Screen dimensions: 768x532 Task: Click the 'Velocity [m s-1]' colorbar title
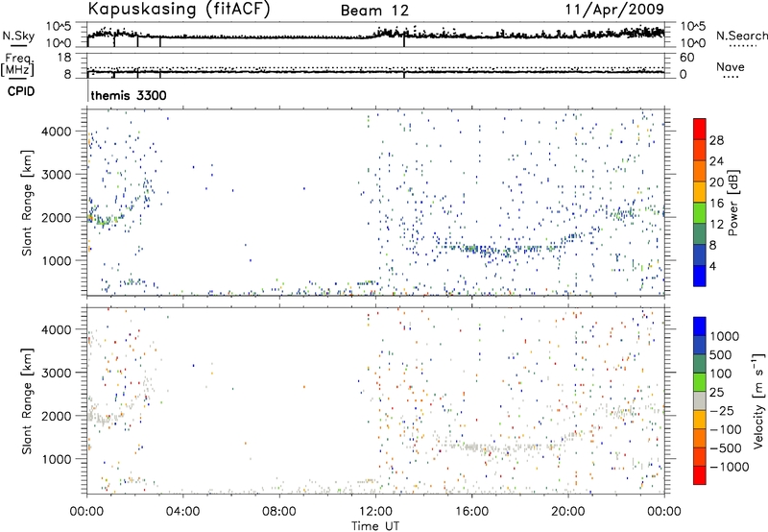coord(758,400)
